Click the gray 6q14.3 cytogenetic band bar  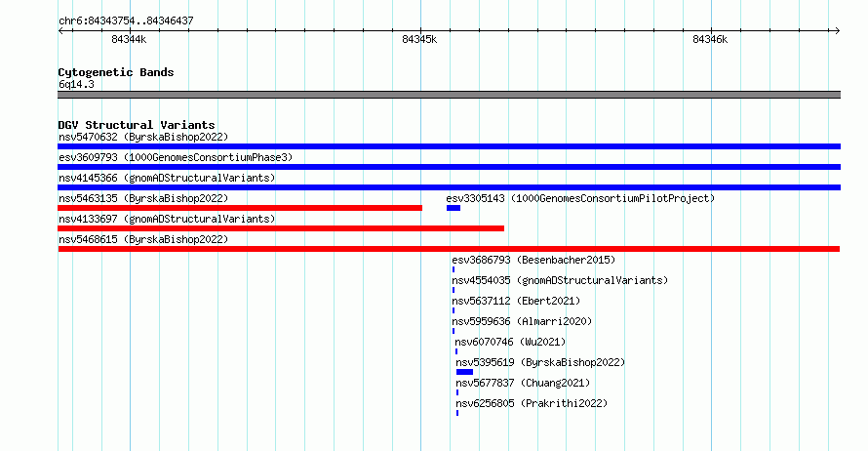(x=449, y=95)
